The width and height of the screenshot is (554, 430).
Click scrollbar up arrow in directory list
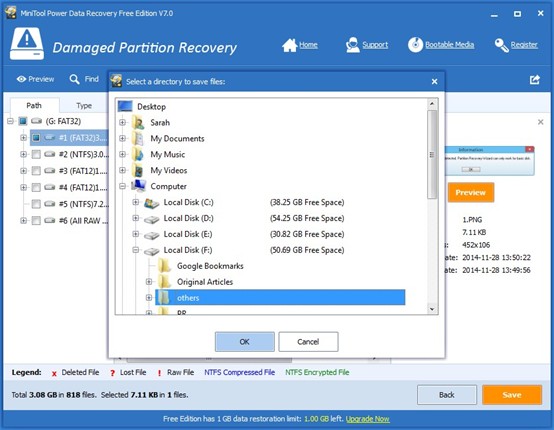click(432, 104)
